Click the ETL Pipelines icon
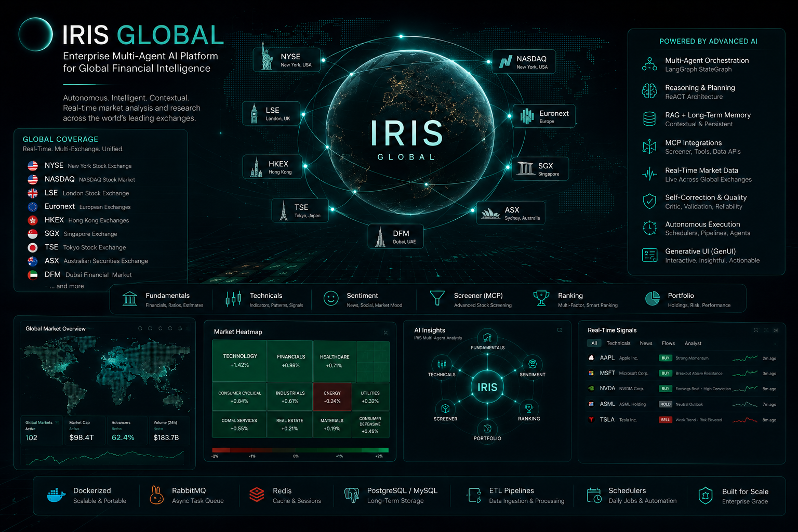Viewport: 798px width, 532px height. (x=474, y=496)
